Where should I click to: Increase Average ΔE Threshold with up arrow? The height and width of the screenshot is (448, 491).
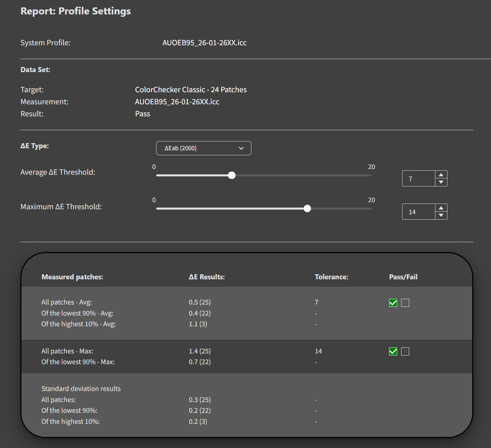point(441,175)
